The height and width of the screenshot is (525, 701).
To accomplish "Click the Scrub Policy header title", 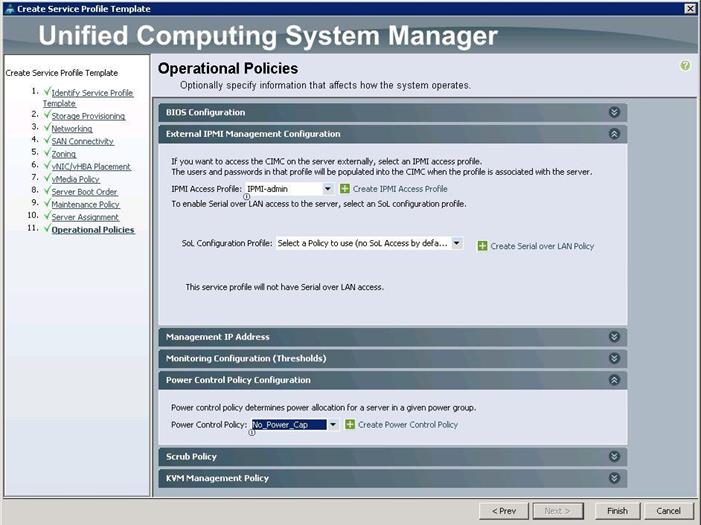I will (x=191, y=457).
